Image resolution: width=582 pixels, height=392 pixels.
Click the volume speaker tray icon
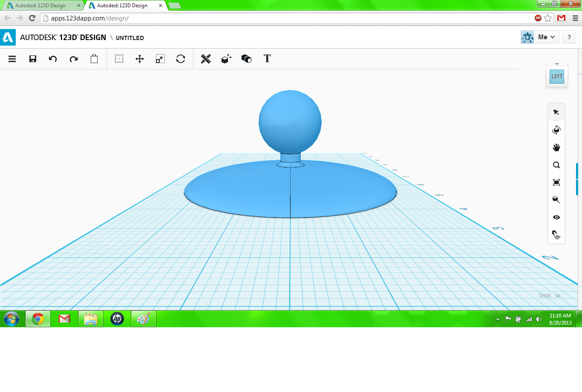[x=539, y=319]
